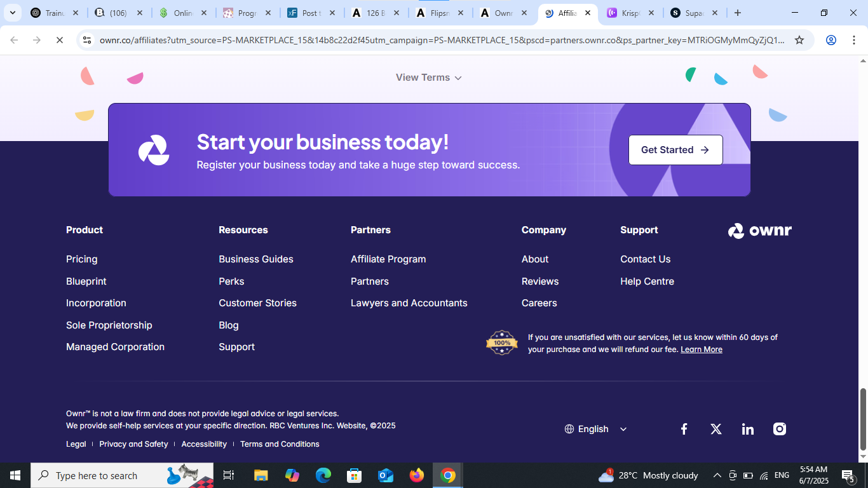Go back to previous page

coord(14,40)
